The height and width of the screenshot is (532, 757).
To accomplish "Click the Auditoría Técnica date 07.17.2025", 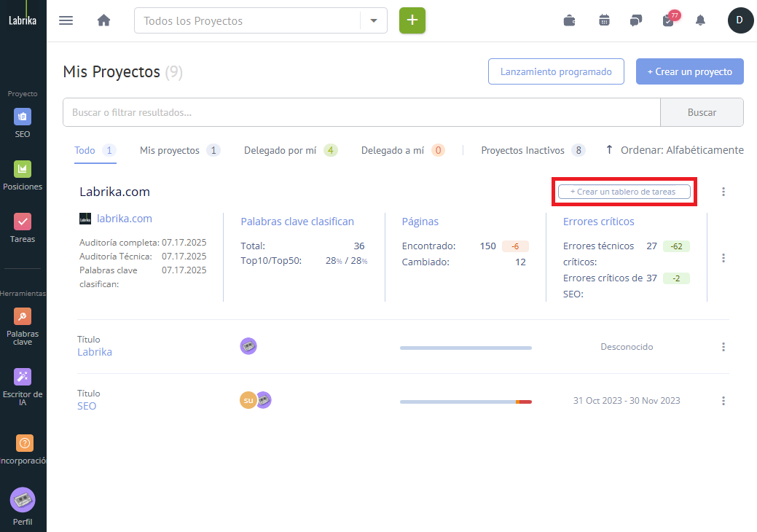I will [184, 257].
